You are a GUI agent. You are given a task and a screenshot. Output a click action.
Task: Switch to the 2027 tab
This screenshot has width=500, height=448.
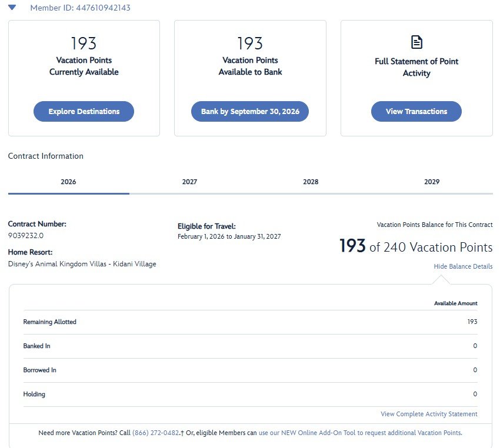(x=189, y=182)
